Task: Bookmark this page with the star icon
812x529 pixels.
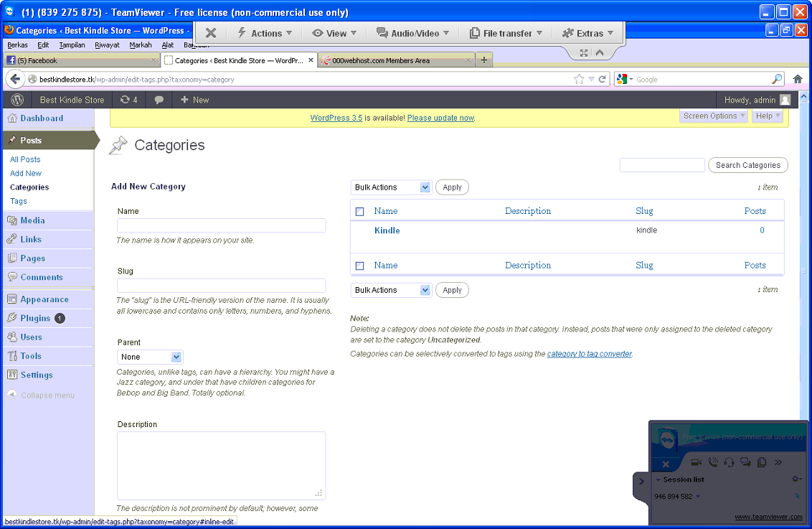Action: 579,79
